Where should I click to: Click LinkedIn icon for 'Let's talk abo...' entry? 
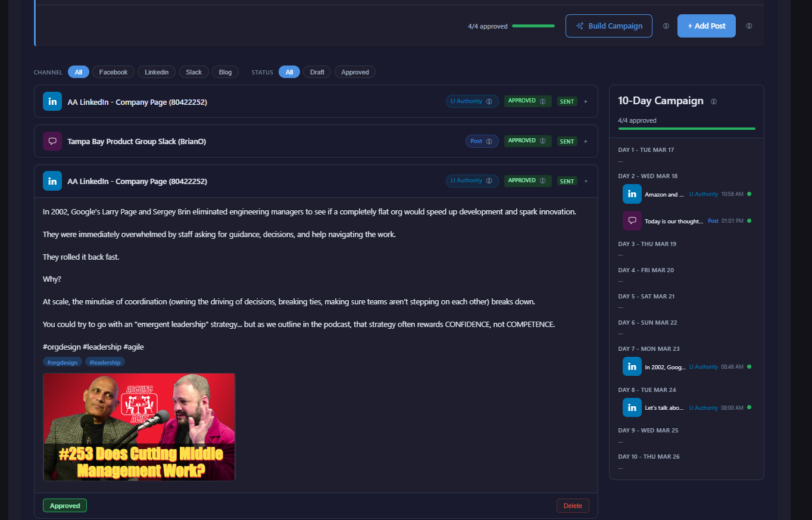632,407
